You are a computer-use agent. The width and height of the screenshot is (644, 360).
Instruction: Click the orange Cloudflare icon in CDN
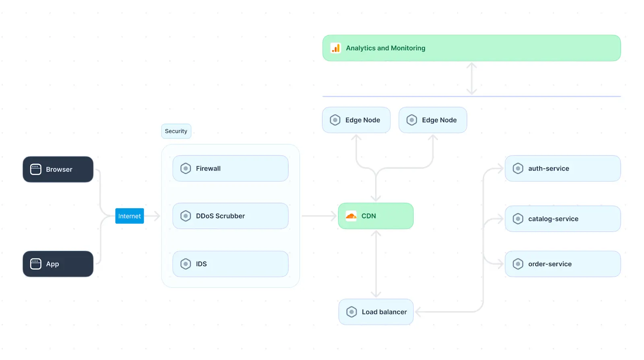(x=351, y=216)
